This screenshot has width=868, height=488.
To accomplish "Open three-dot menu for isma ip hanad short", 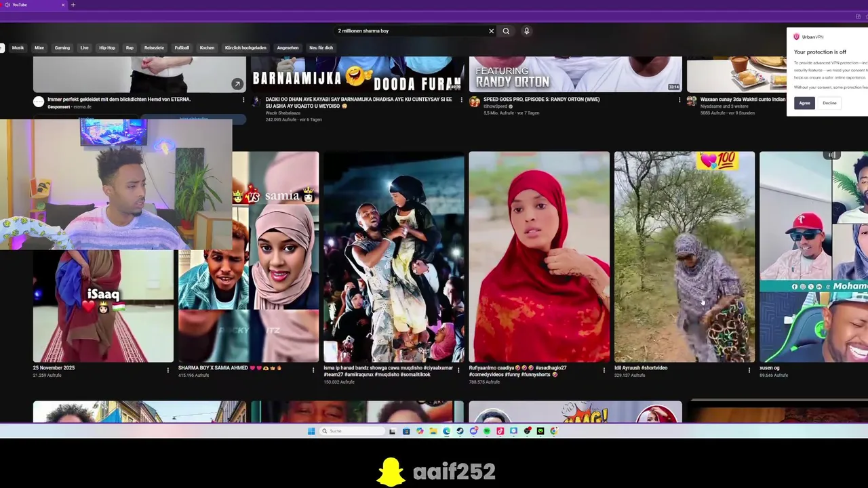I will point(459,370).
